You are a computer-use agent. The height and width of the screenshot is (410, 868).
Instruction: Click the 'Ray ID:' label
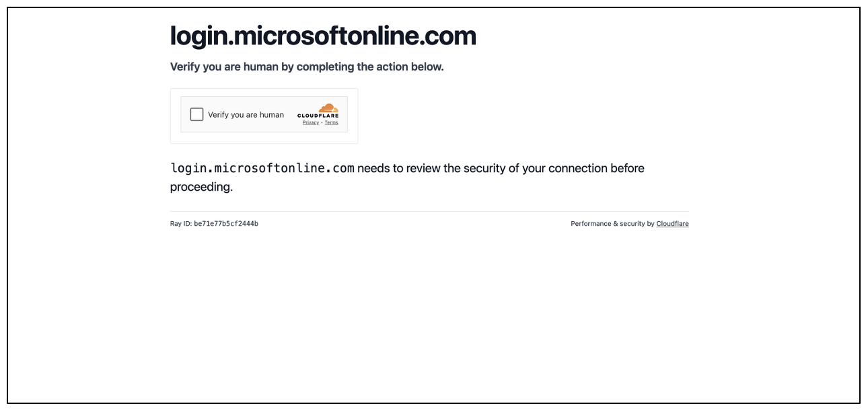pos(180,224)
